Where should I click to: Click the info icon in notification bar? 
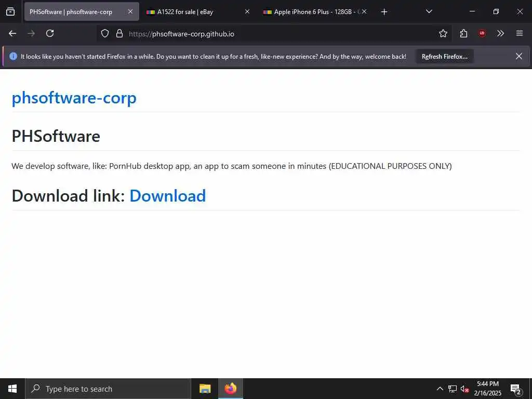pyautogui.click(x=13, y=56)
